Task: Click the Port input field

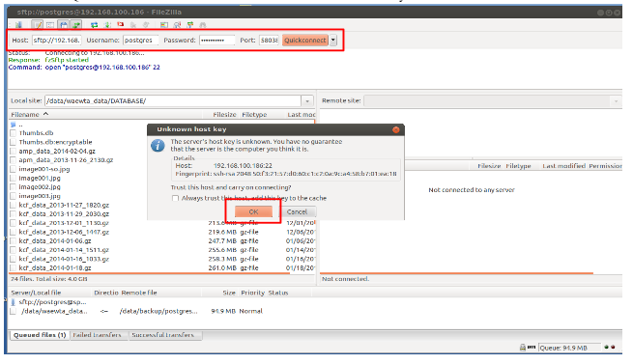Action: tap(269, 40)
